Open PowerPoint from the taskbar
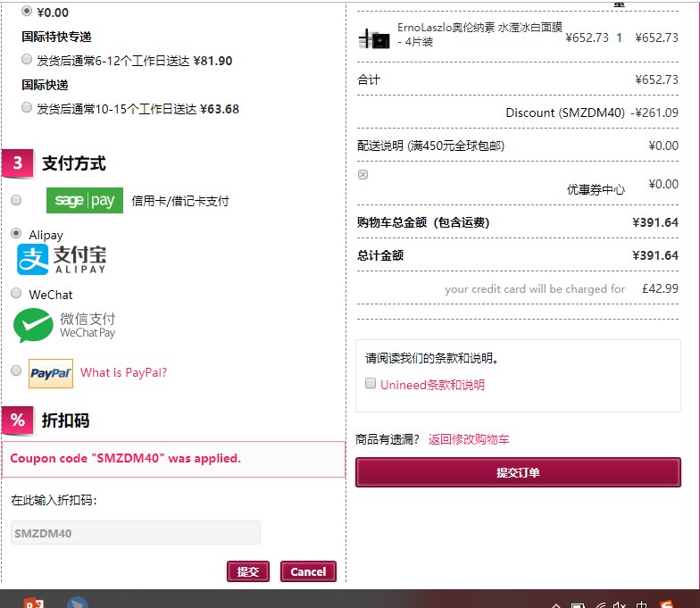Image resolution: width=700 pixels, height=608 pixels. (x=34, y=604)
